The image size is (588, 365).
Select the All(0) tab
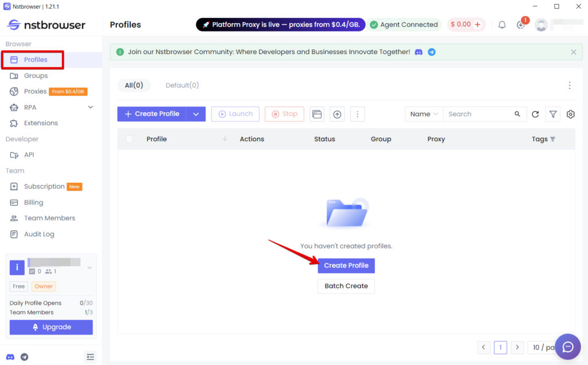(x=134, y=85)
